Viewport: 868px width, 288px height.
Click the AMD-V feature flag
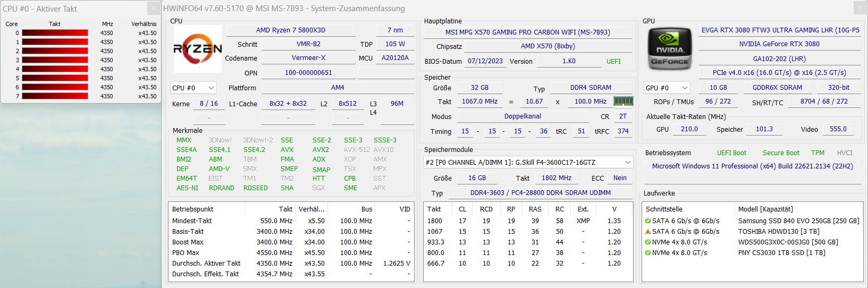[219, 169]
